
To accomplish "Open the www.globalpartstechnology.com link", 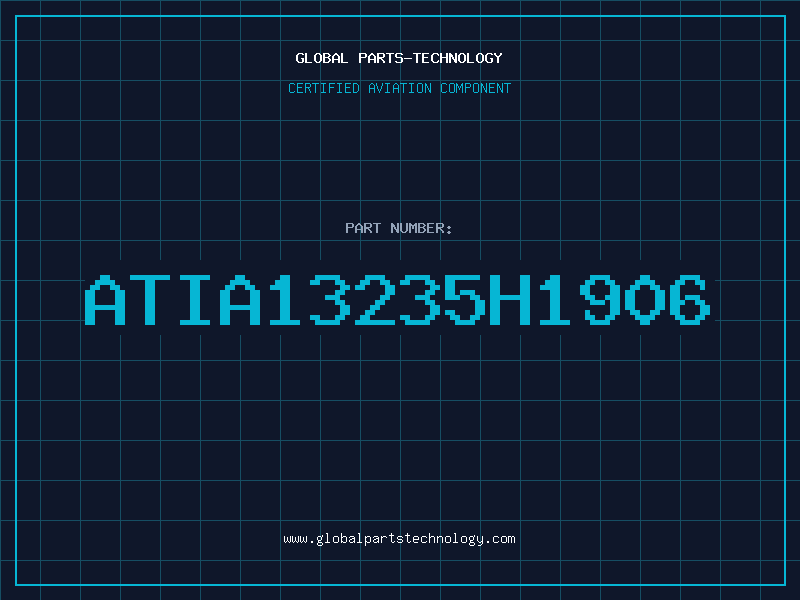I will [x=399, y=539].
